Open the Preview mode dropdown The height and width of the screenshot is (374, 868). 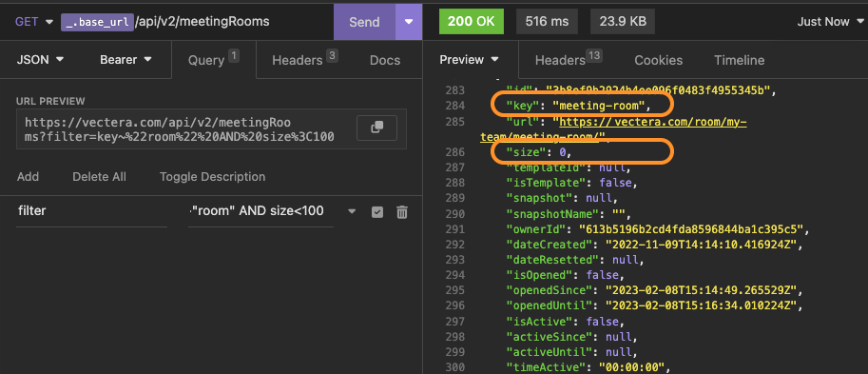(470, 60)
